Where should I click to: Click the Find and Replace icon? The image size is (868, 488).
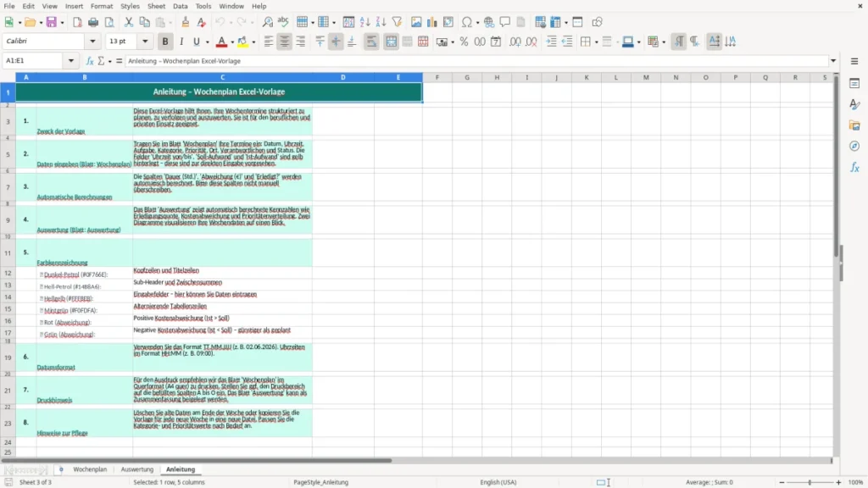click(x=267, y=22)
